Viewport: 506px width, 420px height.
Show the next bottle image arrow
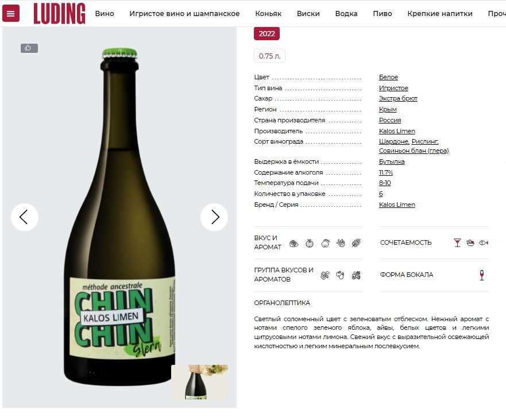coord(214,217)
